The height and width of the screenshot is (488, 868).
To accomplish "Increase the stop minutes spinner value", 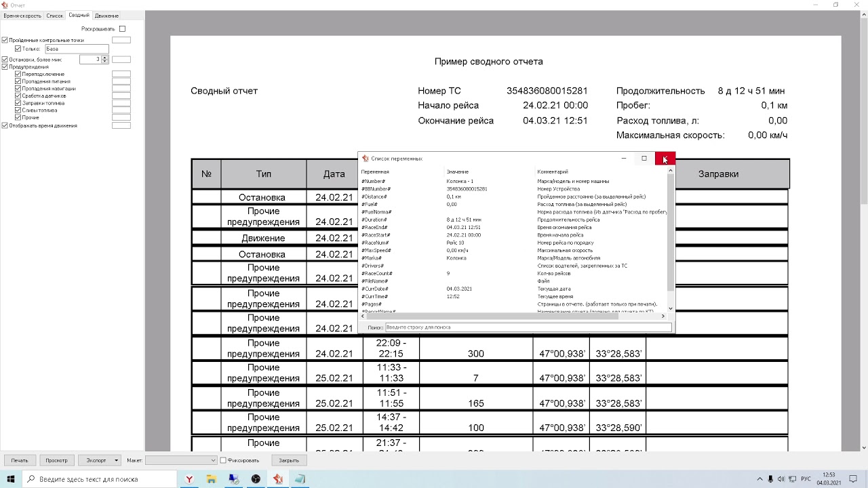I will [105, 58].
